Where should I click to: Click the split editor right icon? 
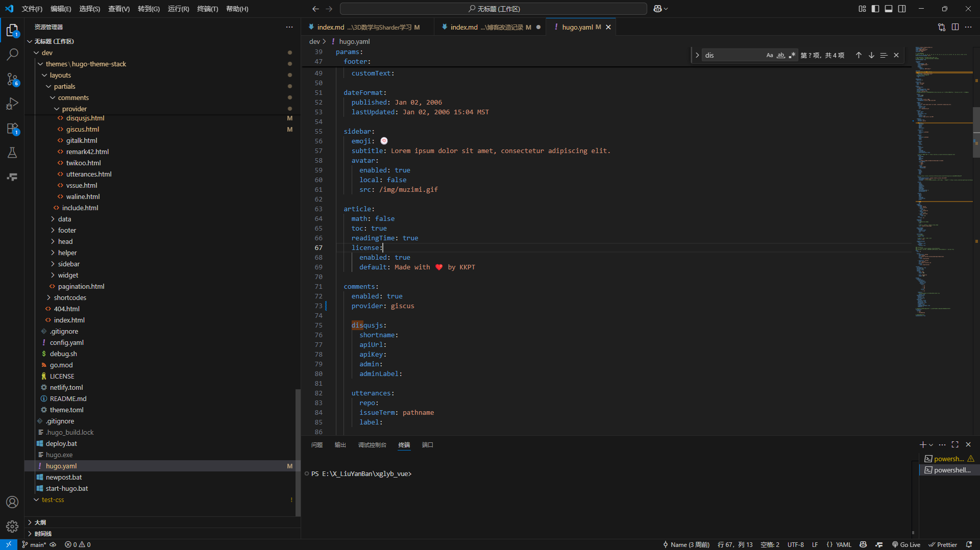pyautogui.click(x=955, y=27)
